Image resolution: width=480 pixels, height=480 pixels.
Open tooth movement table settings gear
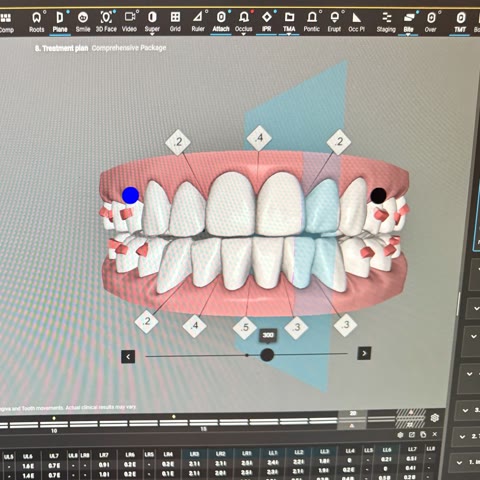400,435
